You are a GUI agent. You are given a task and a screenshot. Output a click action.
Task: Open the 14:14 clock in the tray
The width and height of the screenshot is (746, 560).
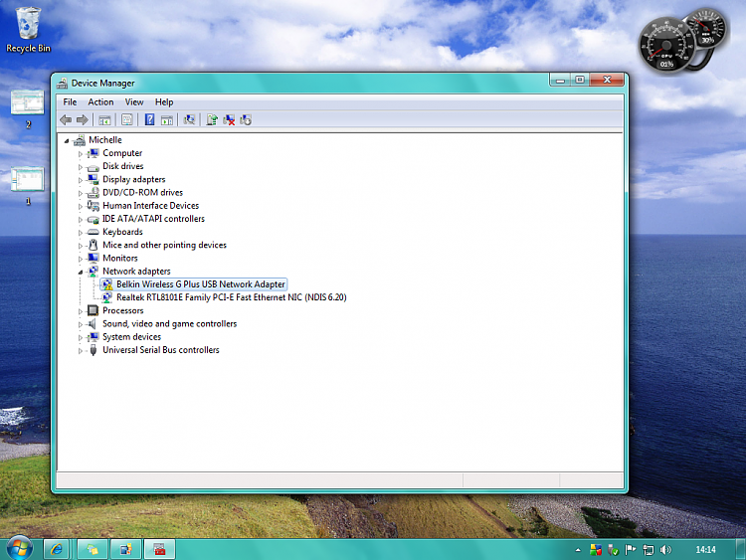(705, 550)
